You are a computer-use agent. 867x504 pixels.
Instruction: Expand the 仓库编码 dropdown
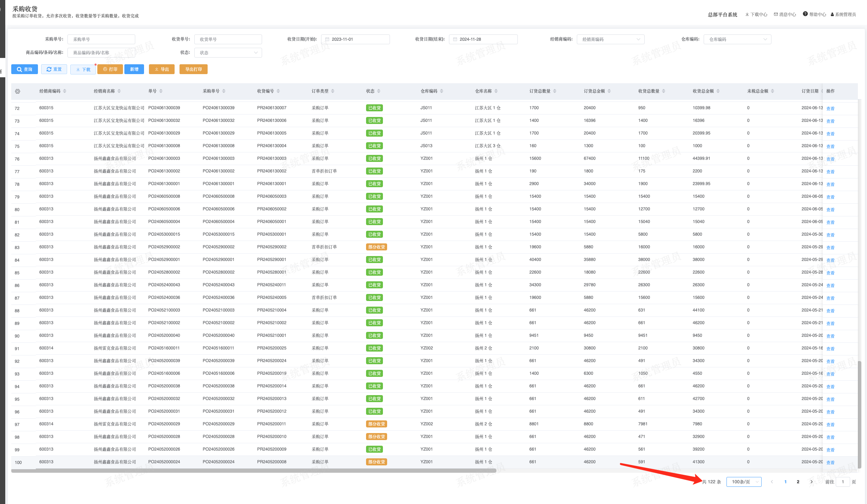pos(737,39)
